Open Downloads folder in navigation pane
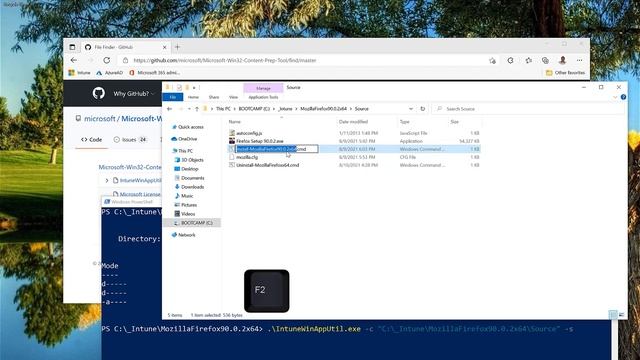This screenshot has width=640, height=360. tap(192, 187)
